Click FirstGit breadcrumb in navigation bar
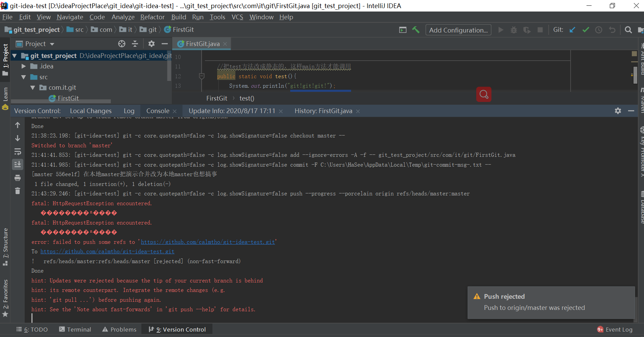The image size is (644, 337). 179,29
